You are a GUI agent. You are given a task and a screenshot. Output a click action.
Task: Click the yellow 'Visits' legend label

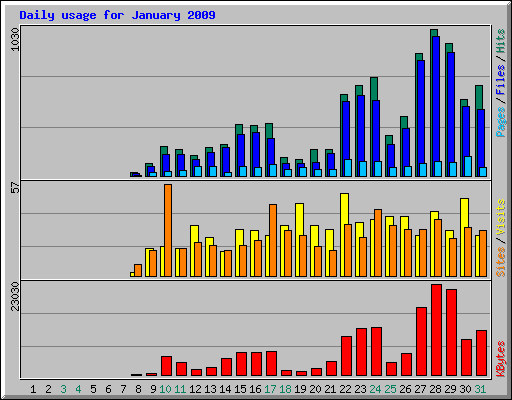click(x=500, y=217)
